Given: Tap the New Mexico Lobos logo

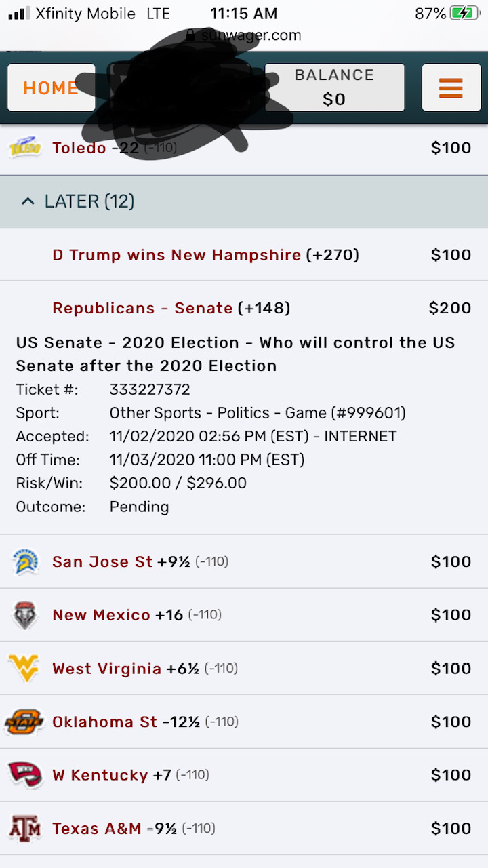Looking at the screenshot, I should [25, 615].
